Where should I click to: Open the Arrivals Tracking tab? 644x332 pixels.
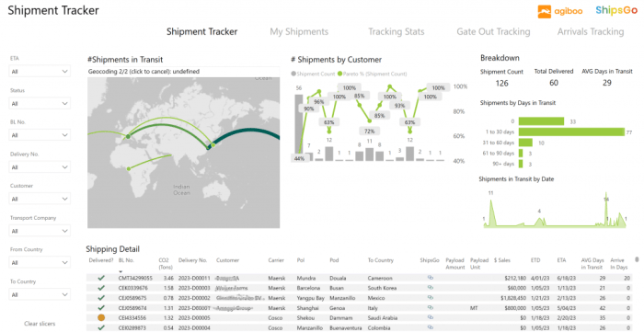[x=591, y=31]
